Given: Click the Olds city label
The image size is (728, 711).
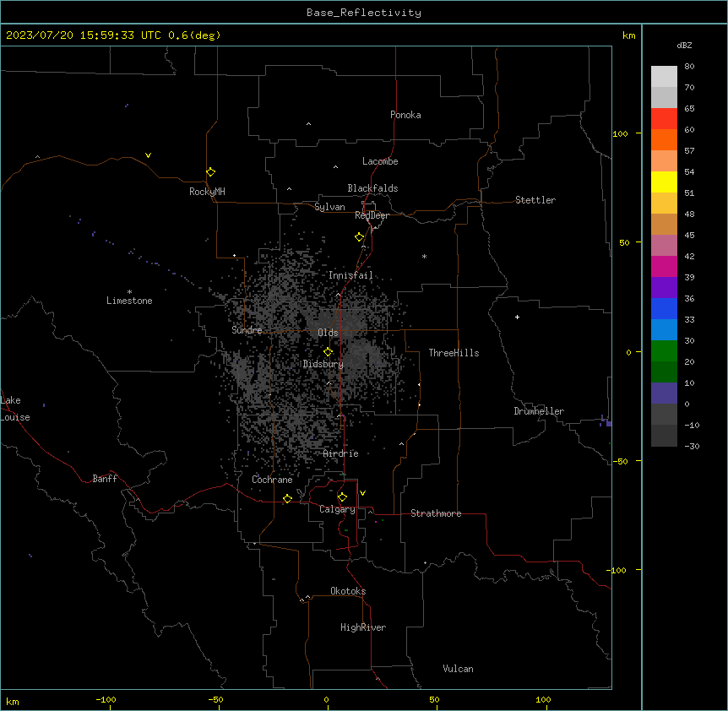Looking at the screenshot, I should click(328, 333).
